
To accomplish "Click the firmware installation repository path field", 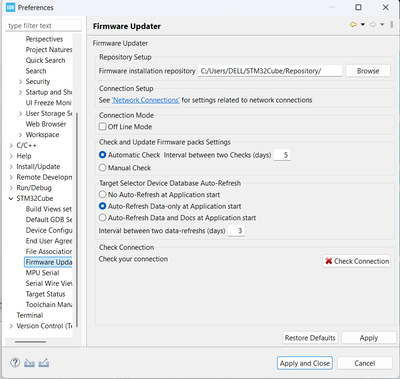I will 270,71.
